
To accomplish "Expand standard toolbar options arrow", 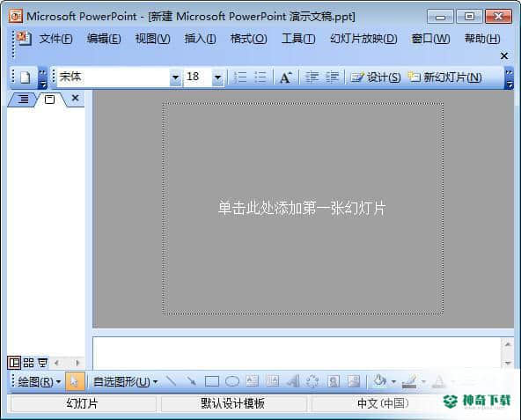I will 42,78.
